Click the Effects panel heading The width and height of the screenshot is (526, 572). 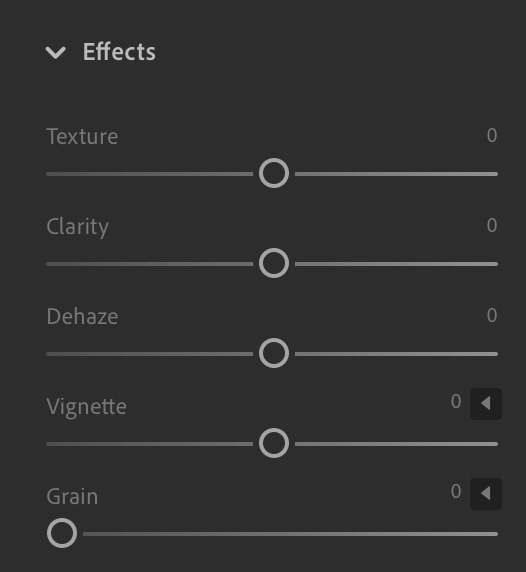(119, 51)
